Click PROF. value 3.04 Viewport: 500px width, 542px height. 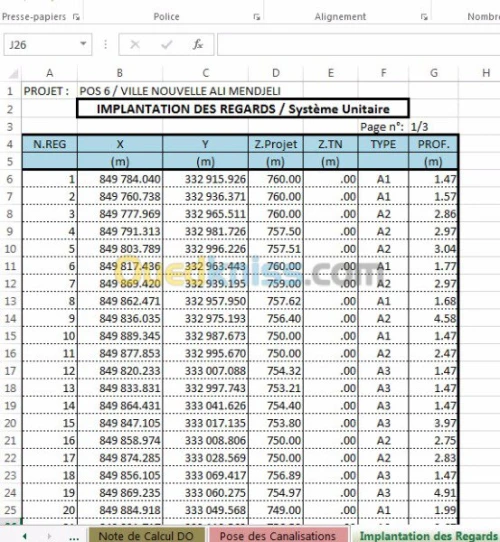pos(434,249)
